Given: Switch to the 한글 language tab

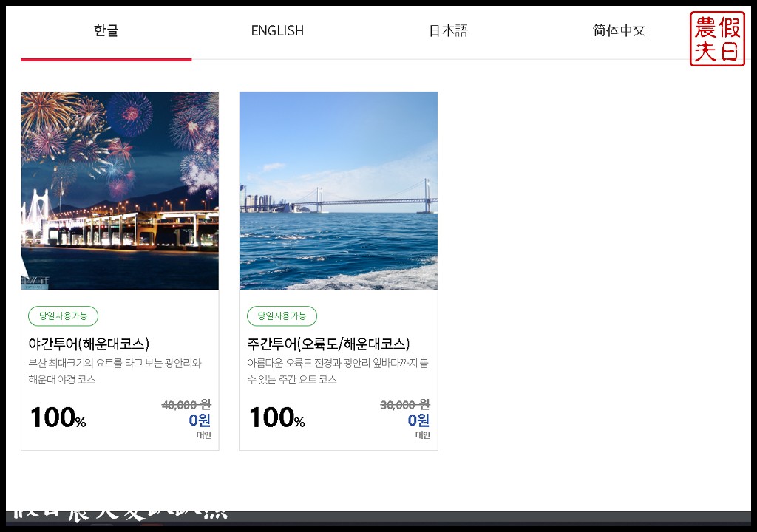Looking at the screenshot, I should (x=106, y=31).
